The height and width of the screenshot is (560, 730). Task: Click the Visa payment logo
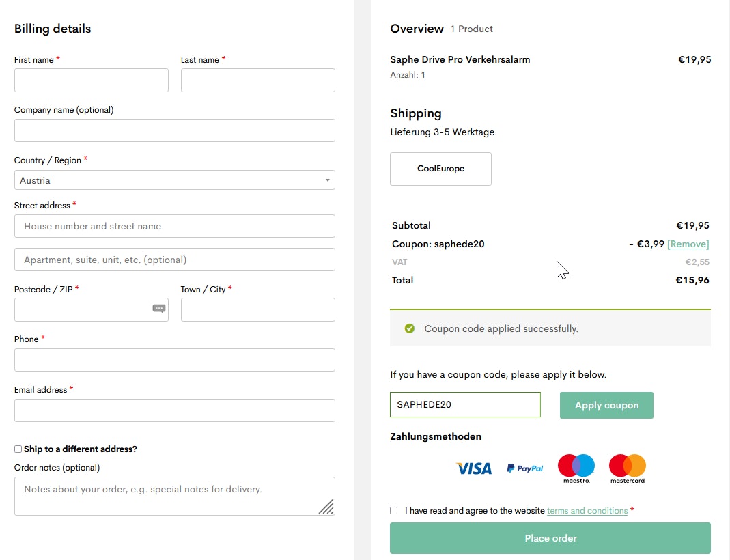pyautogui.click(x=474, y=468)
